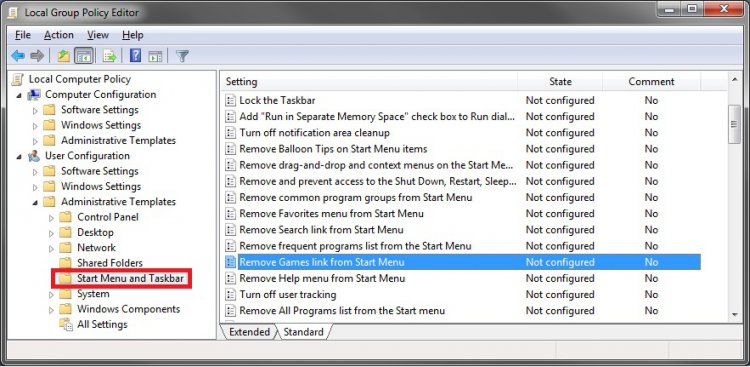This screenshot has width=750, height=367.
Task: Click folder icon next to Control Panel
Action: point(66,217)
